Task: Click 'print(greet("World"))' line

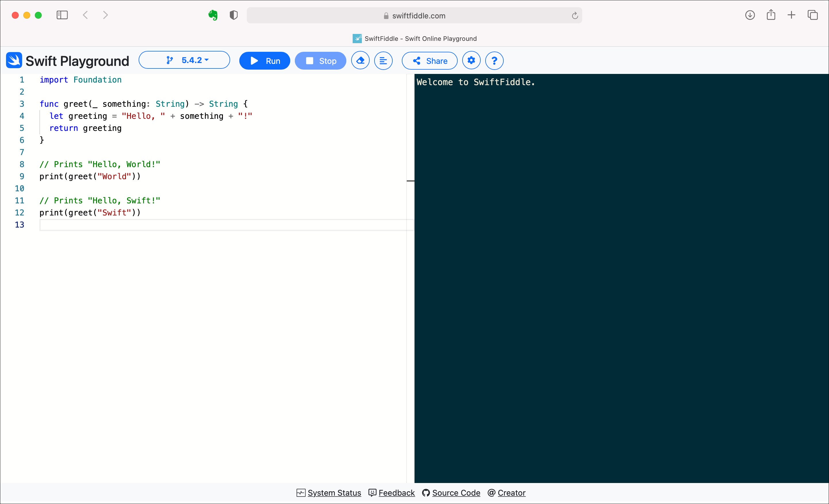Action: pos(90,176)
